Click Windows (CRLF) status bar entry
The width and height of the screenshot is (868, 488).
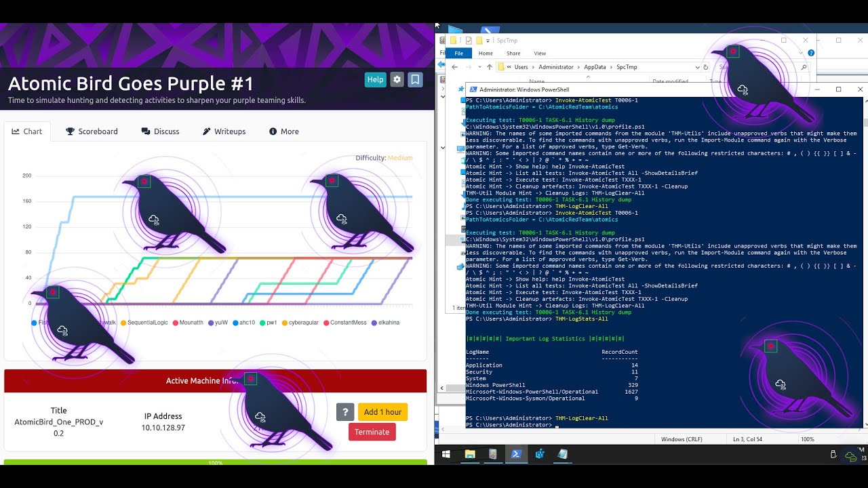[682, 439]
